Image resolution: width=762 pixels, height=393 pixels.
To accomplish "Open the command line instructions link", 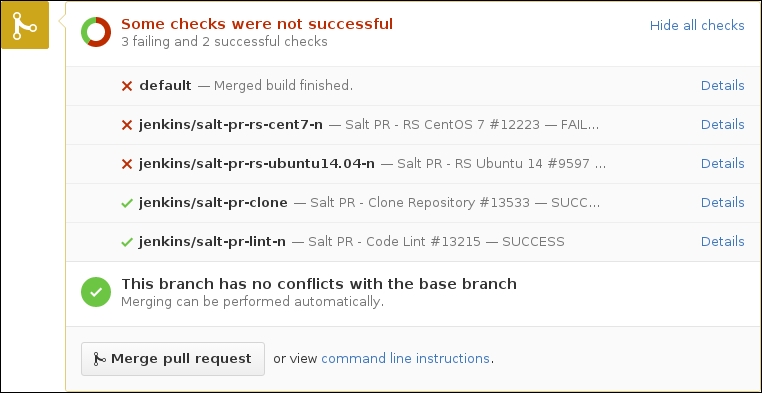I will 405,359.
